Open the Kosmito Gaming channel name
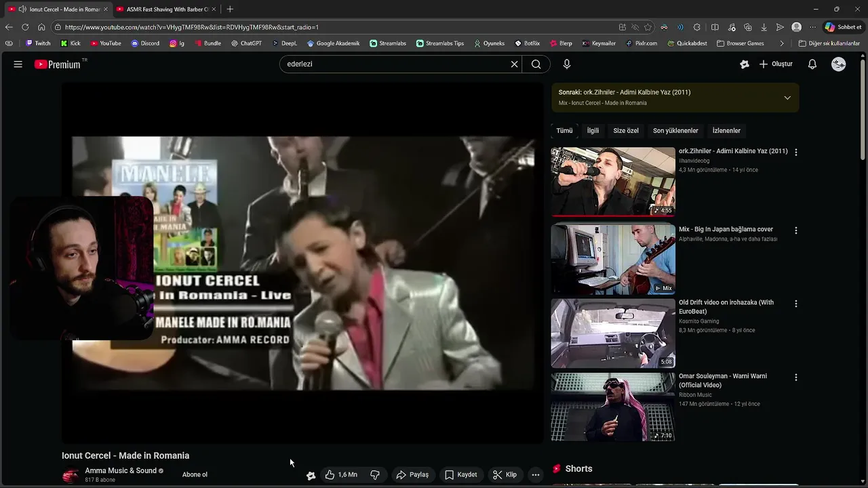 (699, 321)
